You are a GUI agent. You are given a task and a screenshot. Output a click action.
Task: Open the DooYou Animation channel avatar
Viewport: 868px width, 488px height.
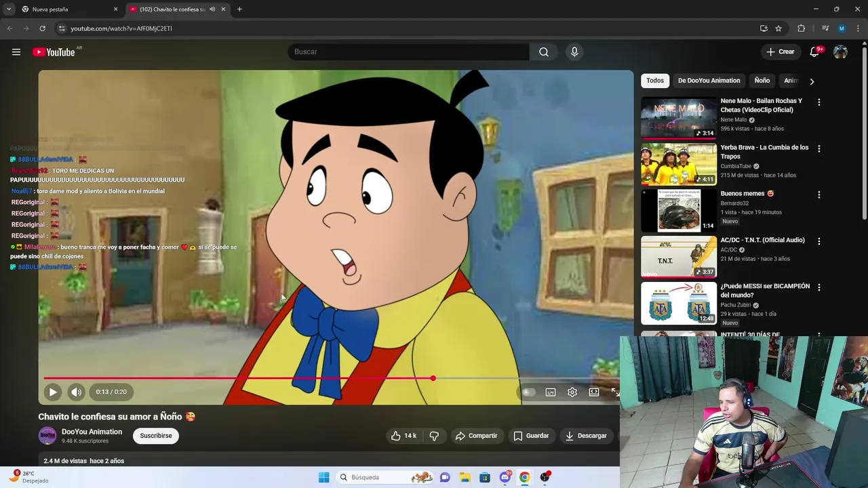(x=47, y=436)
